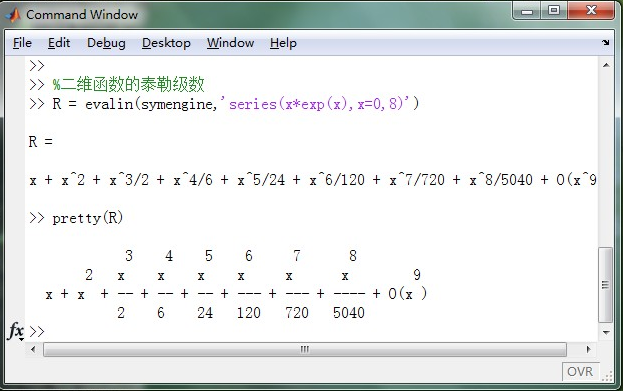This screenshot has height=391, width=623.
Task: Click horizontal scrollbar left arrow
Action: coord(33,349)
